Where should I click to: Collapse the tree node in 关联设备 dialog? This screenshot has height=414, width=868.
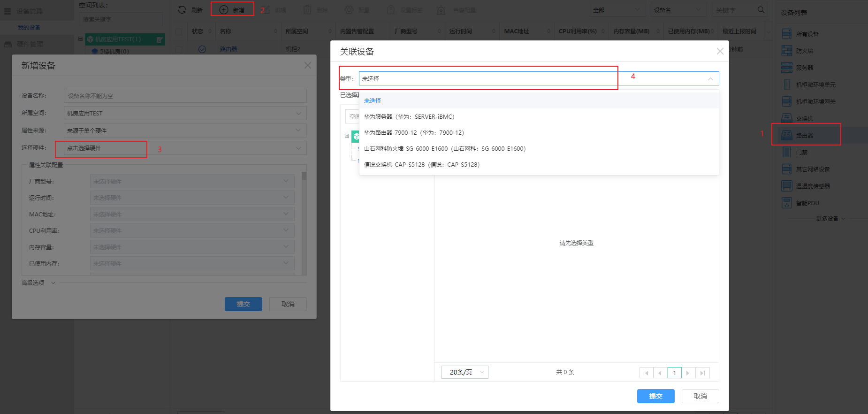347,136
